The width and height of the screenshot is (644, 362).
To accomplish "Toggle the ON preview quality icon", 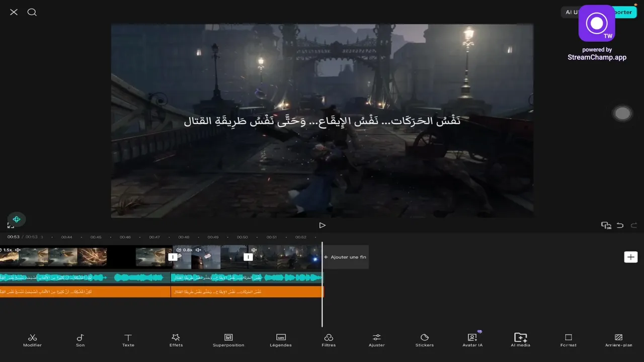I will coord(606,225).
